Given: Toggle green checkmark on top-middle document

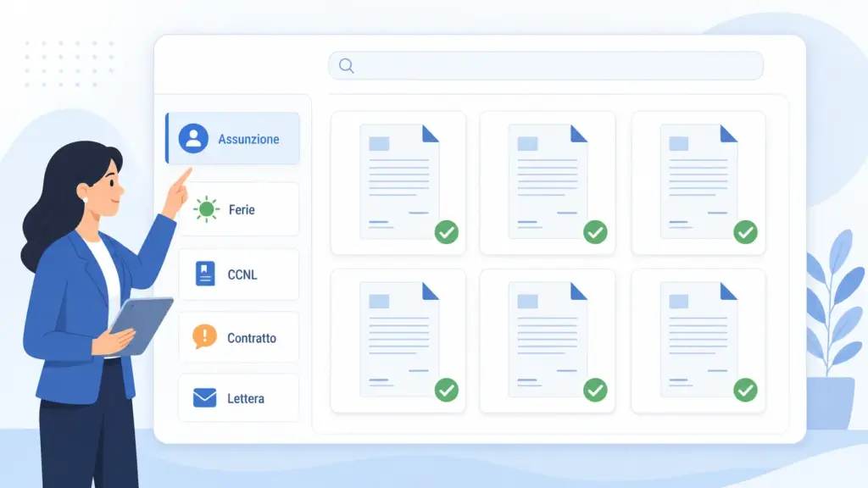Looking at the screenshot, I should tap(595, 232).
